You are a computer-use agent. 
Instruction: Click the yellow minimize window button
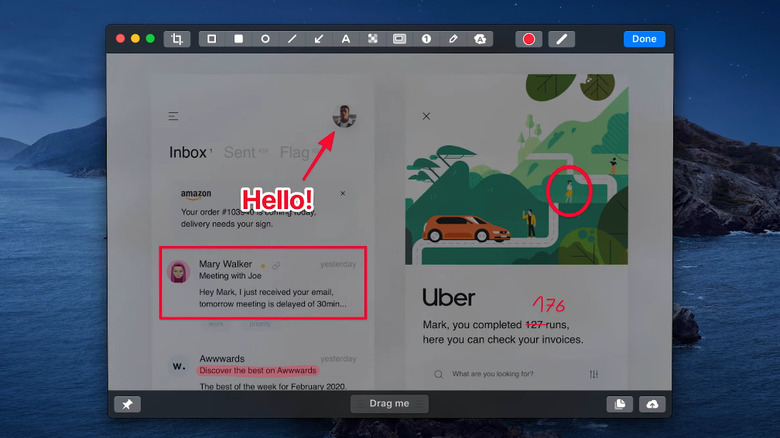pyautogui.click(x=135, y=39)
